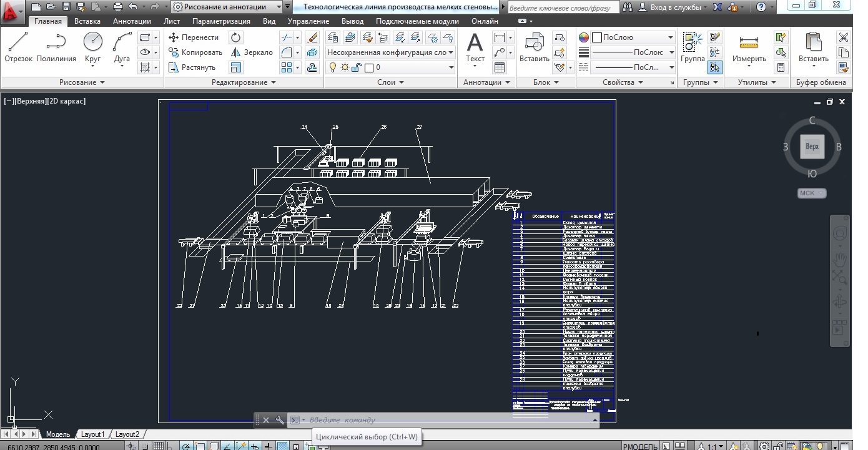Click the help question mark icon
Screen dimensions: 868x450
click(x=761, y=7)
